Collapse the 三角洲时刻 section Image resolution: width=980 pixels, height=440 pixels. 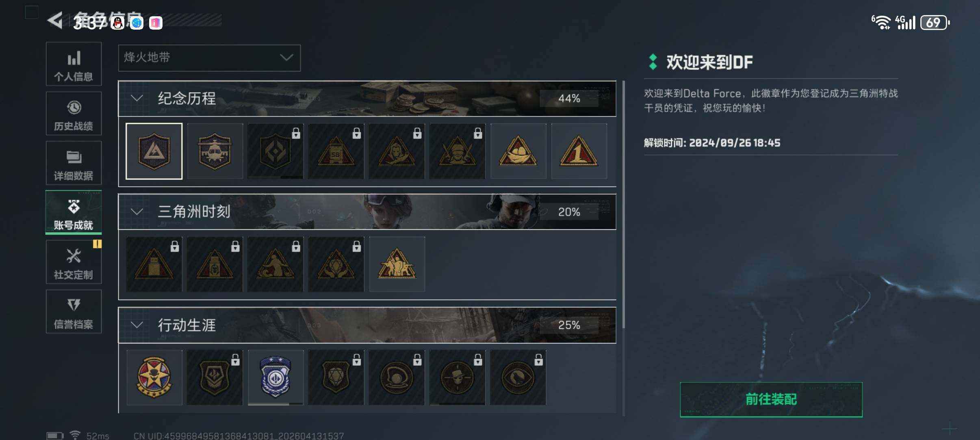coord(137,211)
